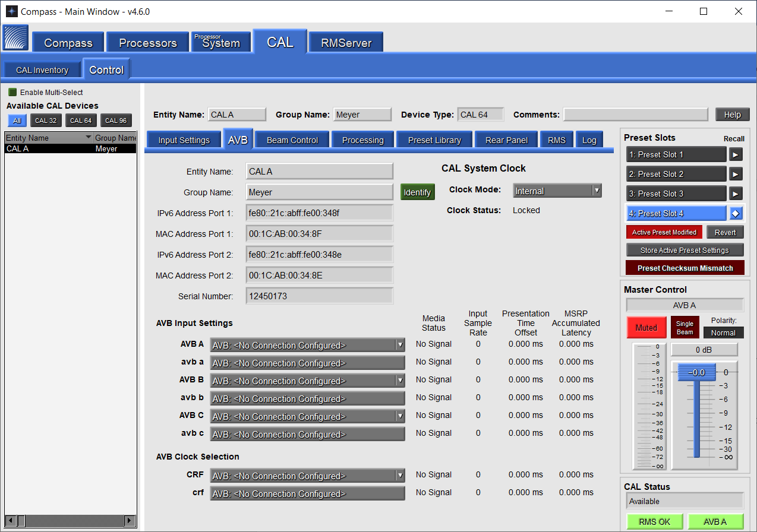
Task: Sort by Entity Name column header arrow
Action: pos(89,138)
